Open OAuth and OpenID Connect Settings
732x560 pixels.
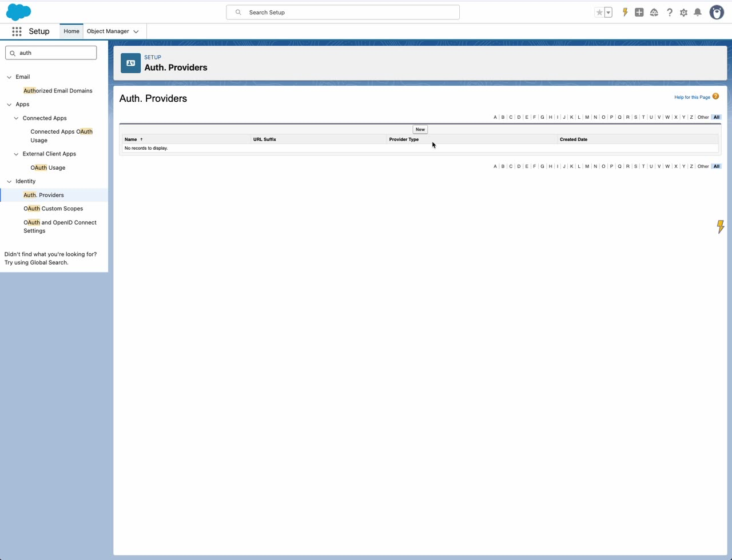(60, 226)
